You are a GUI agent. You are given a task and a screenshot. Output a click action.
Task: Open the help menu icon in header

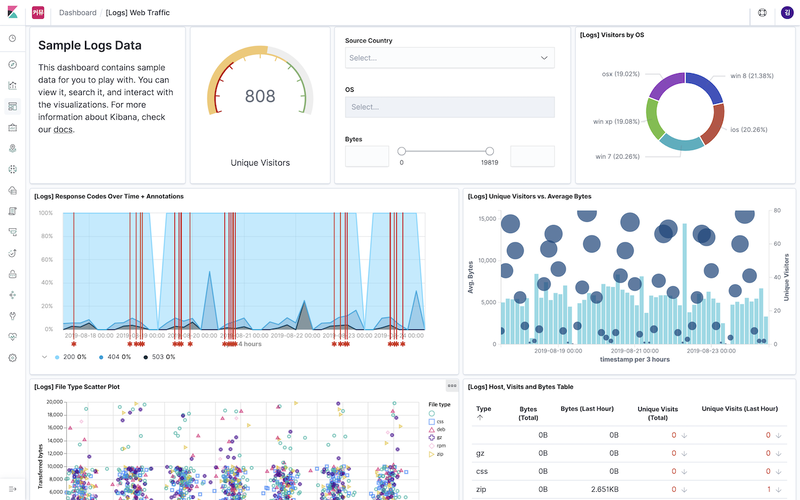[762, 13]
